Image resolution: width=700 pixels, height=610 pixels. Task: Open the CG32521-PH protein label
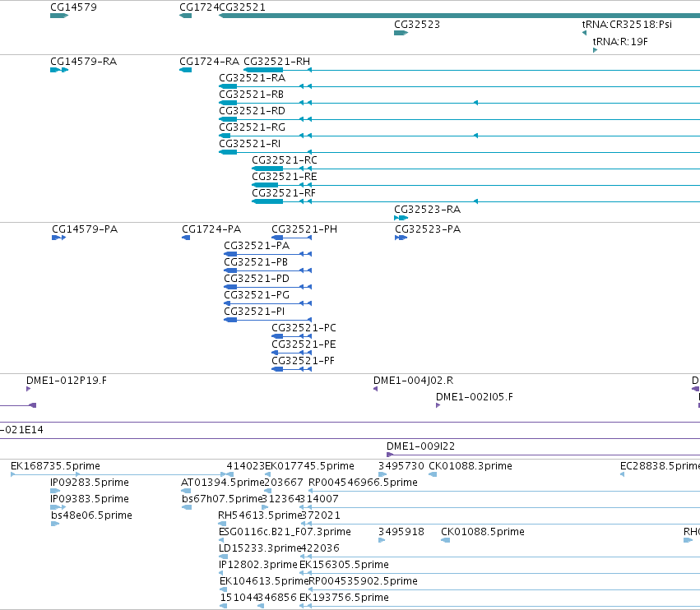click(304, 229)
